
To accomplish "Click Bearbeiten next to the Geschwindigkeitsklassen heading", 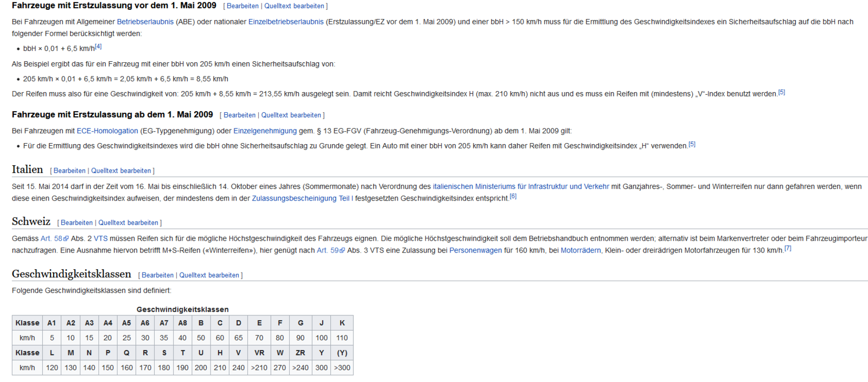I will pyautogui.click(x=157, y=275).
